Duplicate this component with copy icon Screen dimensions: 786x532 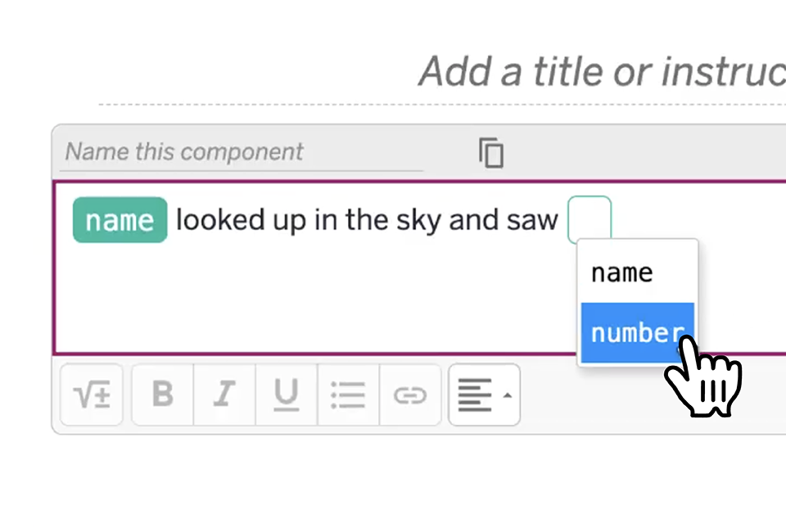(x=491, y=153)
